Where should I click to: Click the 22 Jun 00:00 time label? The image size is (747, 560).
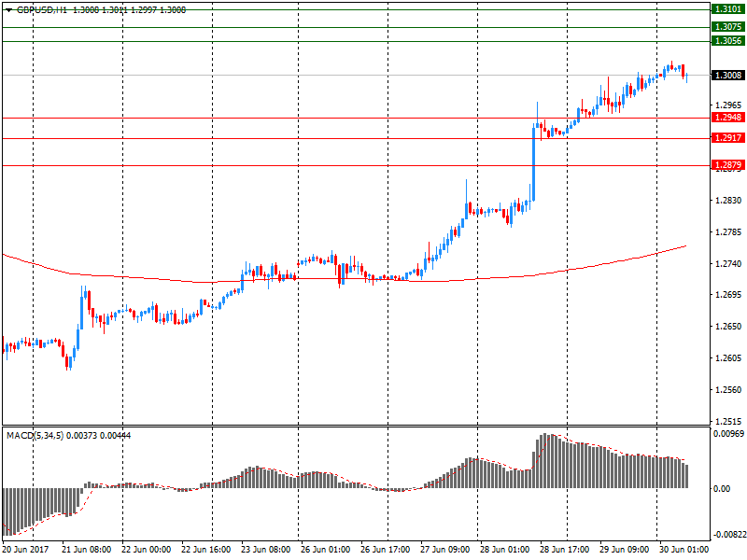pyautogui.click(x=146, y=549)
